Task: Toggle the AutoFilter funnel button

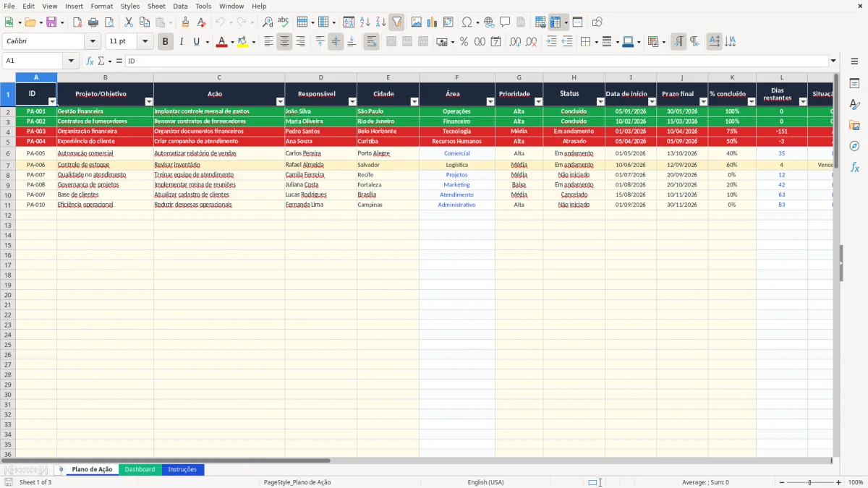Action: (x=396, y=22)
